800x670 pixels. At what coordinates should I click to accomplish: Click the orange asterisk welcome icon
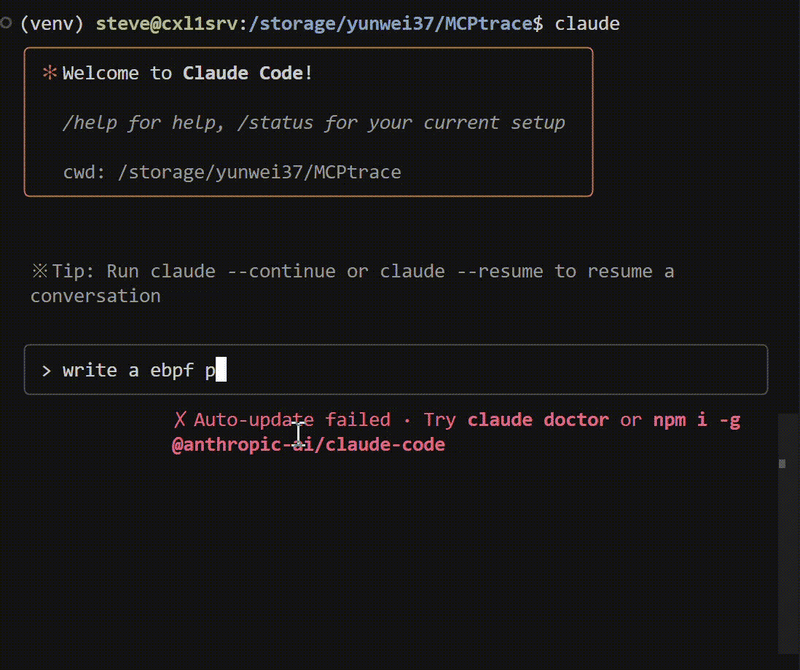point(50,72)
